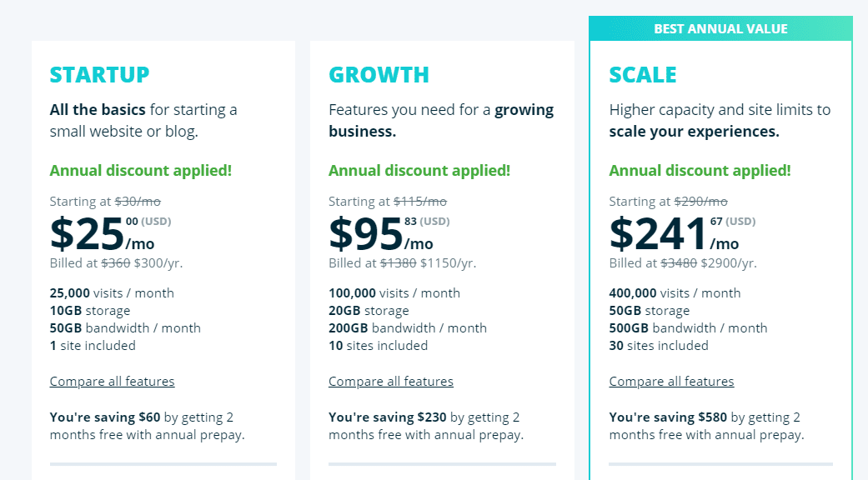The image size is (868, 480).
Task: Open Compare all features under SCALE plan
Action: tap(671, 381)
